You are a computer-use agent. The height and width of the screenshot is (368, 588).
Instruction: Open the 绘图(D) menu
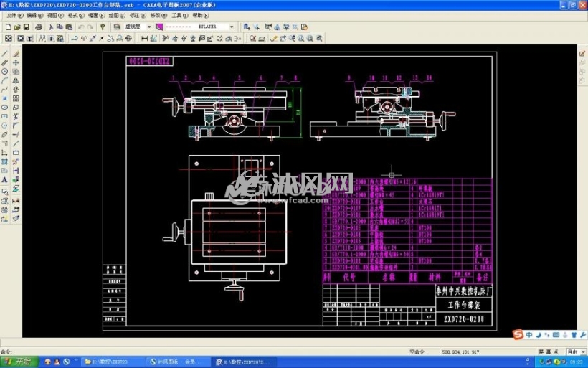(x=117, y=15)
